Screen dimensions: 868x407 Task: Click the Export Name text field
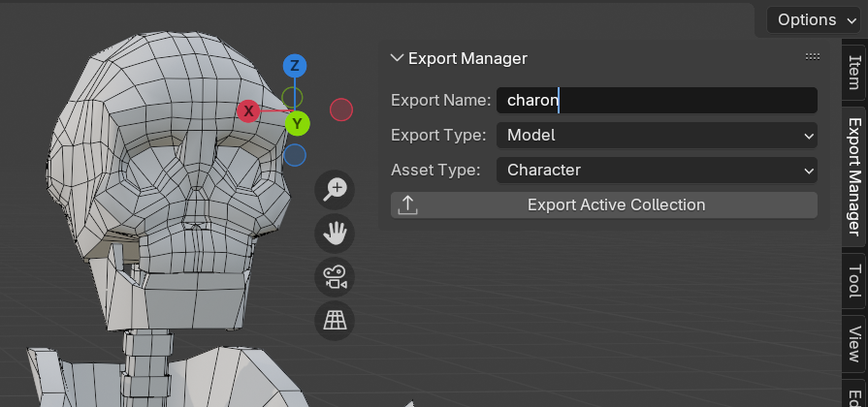coord(657,101)
